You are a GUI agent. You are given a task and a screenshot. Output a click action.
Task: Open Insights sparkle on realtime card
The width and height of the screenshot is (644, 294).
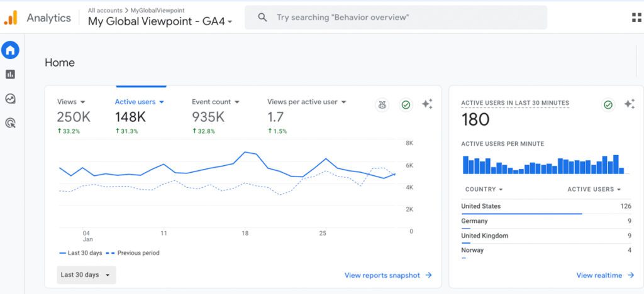630,104
